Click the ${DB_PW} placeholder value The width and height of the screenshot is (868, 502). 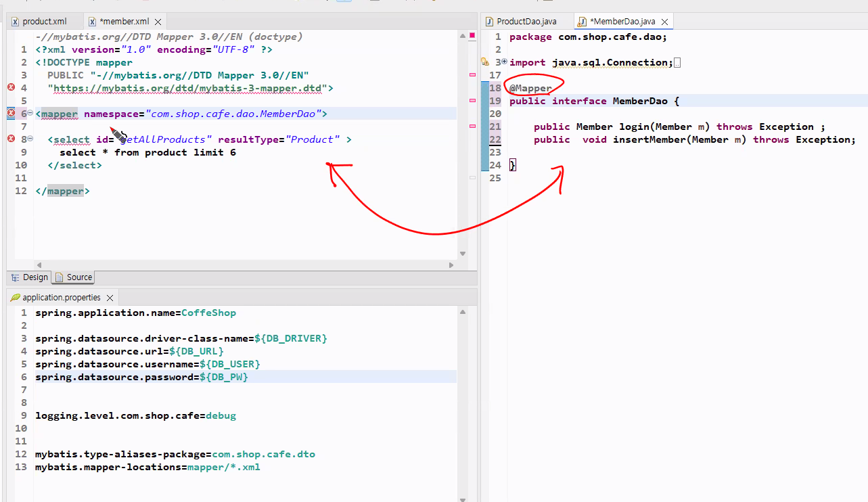click(x=224, y=377)
